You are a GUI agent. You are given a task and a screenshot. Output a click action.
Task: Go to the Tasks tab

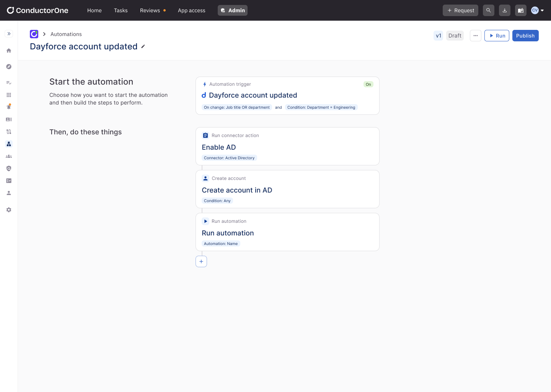[x=121, y=10]
